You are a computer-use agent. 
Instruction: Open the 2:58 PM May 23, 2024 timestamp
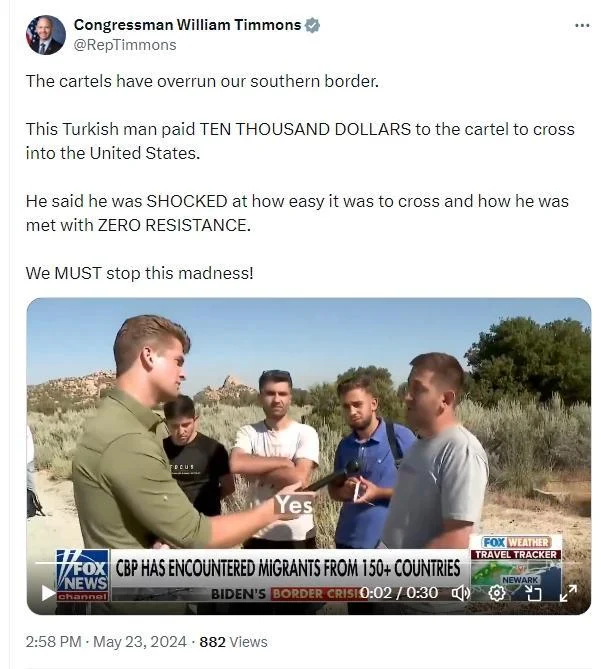[106, 642]
